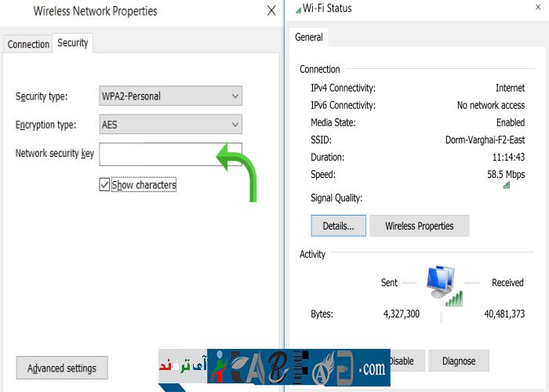Click the Wi-Fi Status title bar icon
The image size is (549, 392).
click(298, 9)
